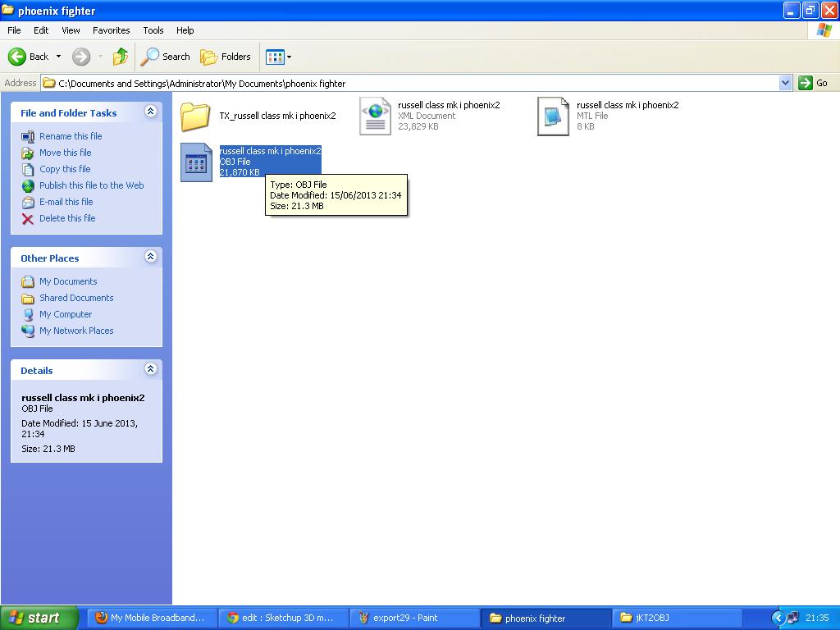This screenshot has width=840, height=630.
Task: Click the folder icon in address bar
Action: [x=49, y=83]
